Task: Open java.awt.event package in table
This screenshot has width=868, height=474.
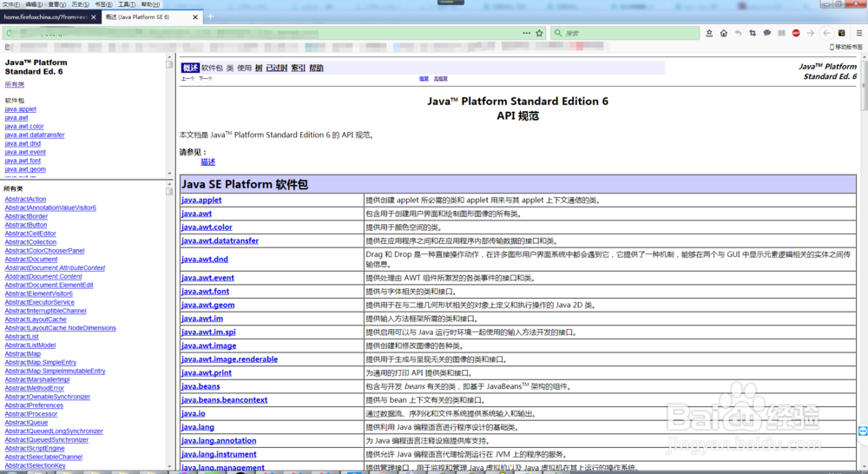Action: click(x=207, y=278)
